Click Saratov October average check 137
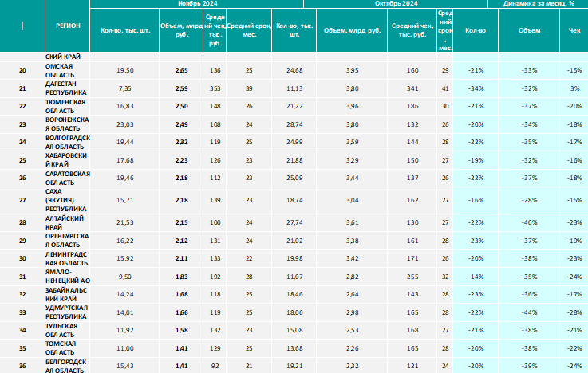This screenshot has height=373, width=588. (x=412, y=178)
